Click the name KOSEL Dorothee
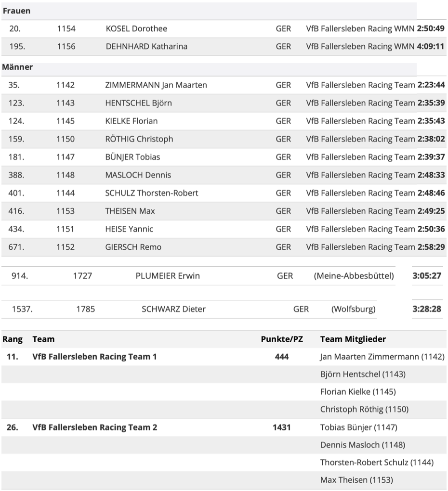The width and height of the screenshot is (448, 491). coord(136,28)
